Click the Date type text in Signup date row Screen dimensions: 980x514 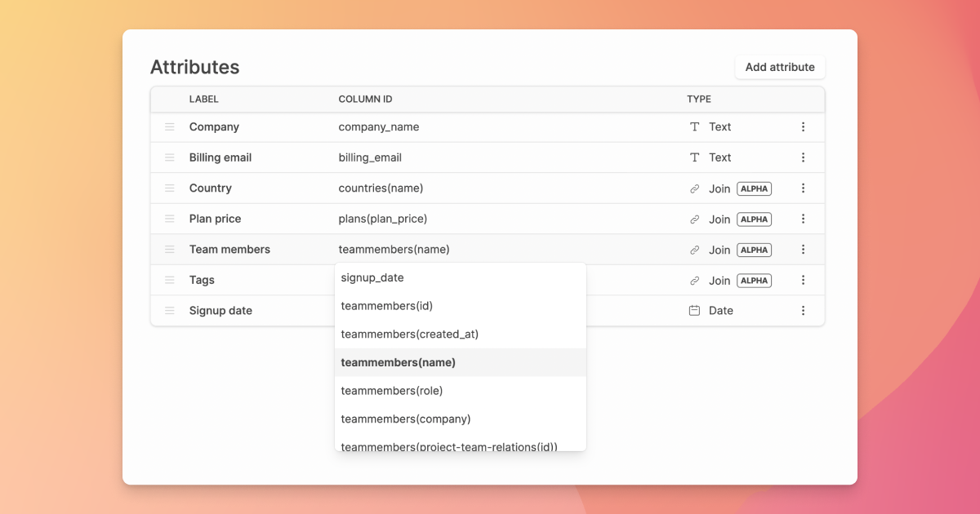[x=721, y=311]
